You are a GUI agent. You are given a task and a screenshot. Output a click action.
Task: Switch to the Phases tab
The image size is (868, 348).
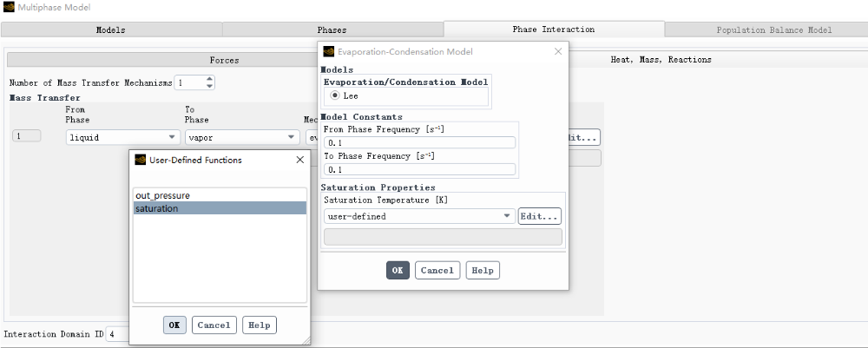[x=332, y=30]
